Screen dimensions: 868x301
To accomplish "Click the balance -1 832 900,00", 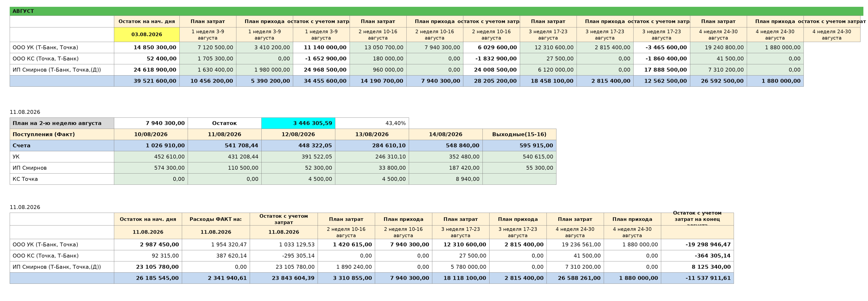I will 492,59.
